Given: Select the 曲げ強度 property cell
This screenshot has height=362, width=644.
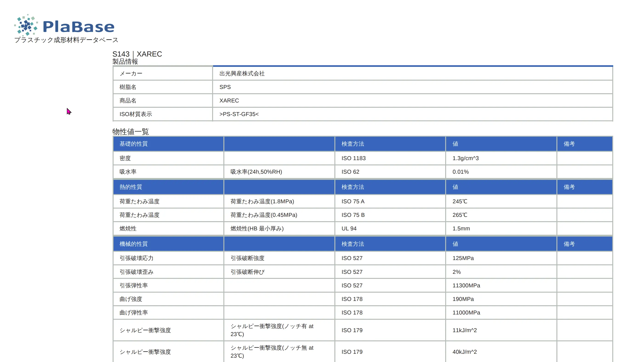Looking at the screenshot, I should 168,299.
